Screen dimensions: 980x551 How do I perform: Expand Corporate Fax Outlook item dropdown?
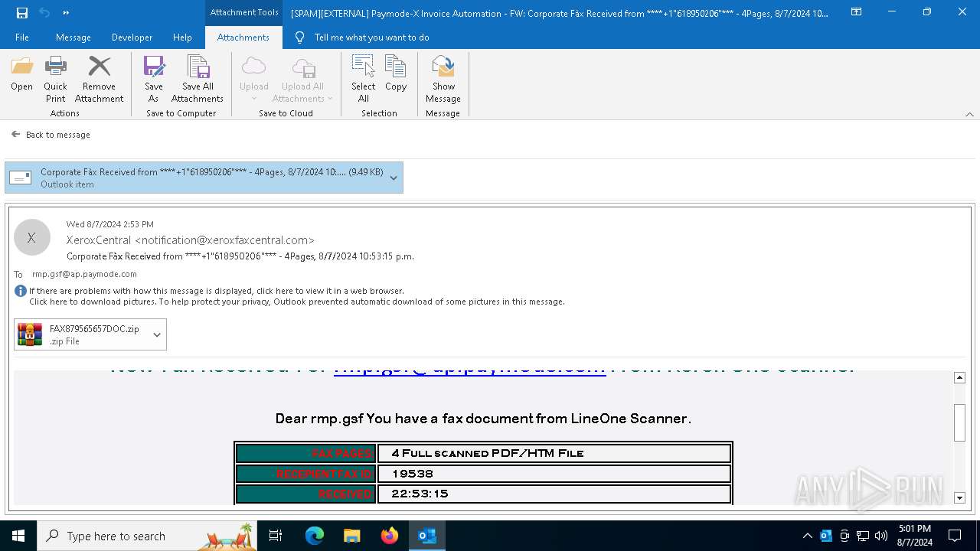click(x=394, y=178)
